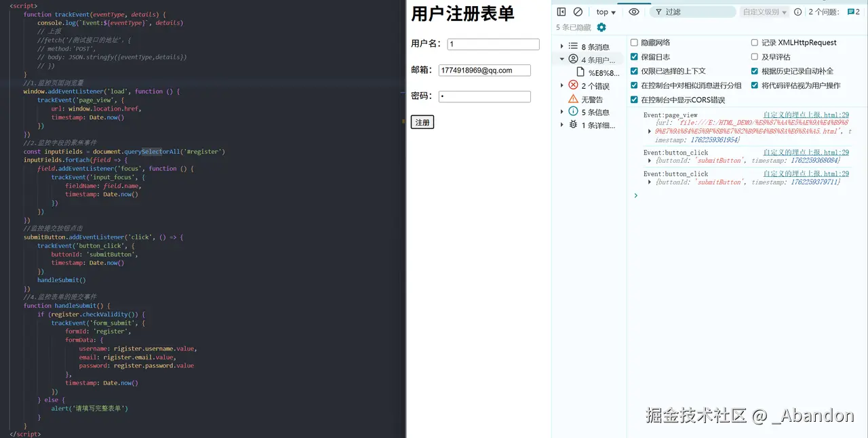The image size is (868, 438).
Task: Click the warning triangle icon for 无警告
Action: 573,99
